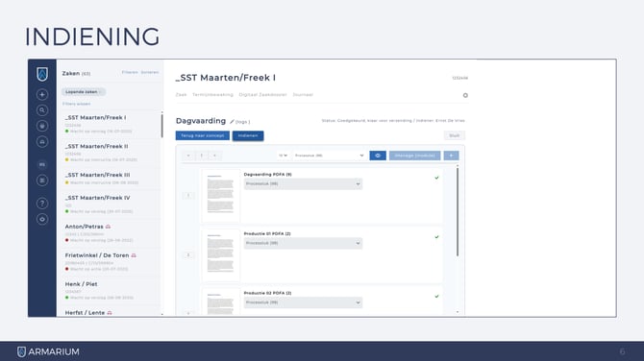The height and width of the screenshot is (361, 644).
Task: Click the green checkmark on Dagvaarding PDFA row
Action: coord(436,178)
